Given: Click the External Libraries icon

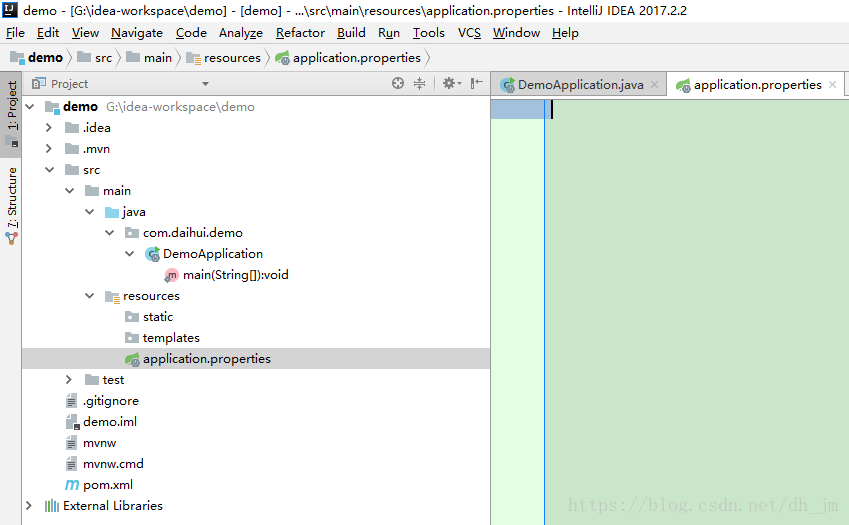Looking at the screenshot, I should point(51,506).
